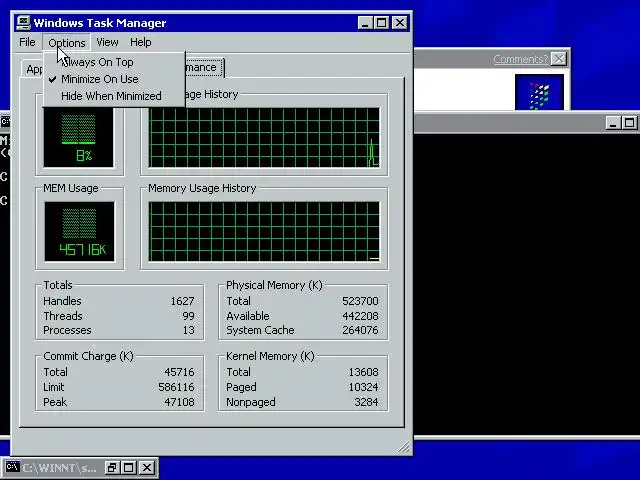Screen dimensions: 640x480
Task: Enable Hide When Minimized option
Action: tap(114, 96)
